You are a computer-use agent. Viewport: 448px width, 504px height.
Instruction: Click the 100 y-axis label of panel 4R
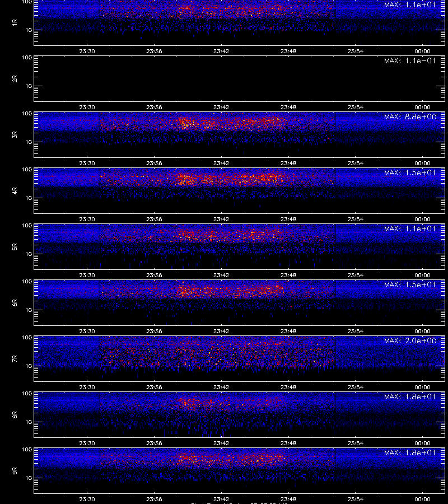[27, 170]
